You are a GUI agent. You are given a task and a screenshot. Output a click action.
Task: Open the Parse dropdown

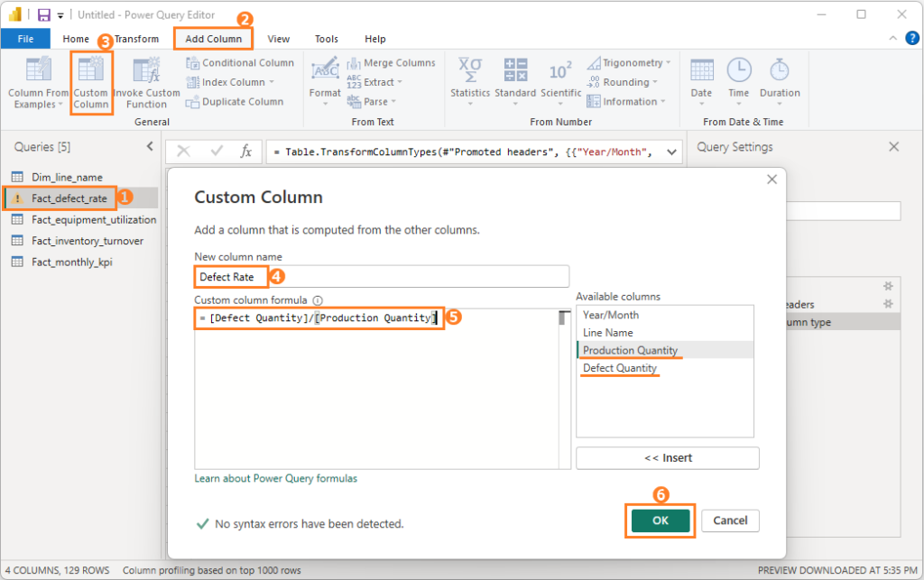[371, 101]
